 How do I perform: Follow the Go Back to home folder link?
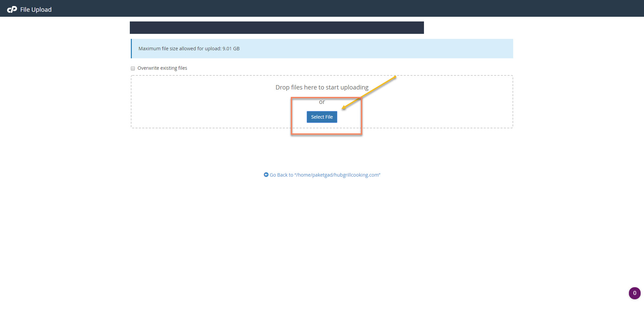click(322, 175)
